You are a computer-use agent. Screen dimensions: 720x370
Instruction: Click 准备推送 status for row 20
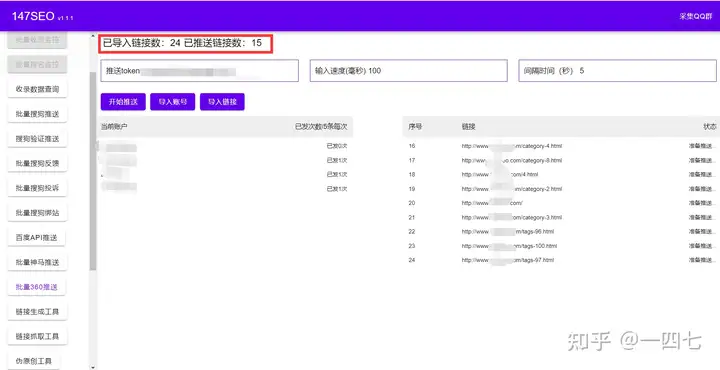702,203
